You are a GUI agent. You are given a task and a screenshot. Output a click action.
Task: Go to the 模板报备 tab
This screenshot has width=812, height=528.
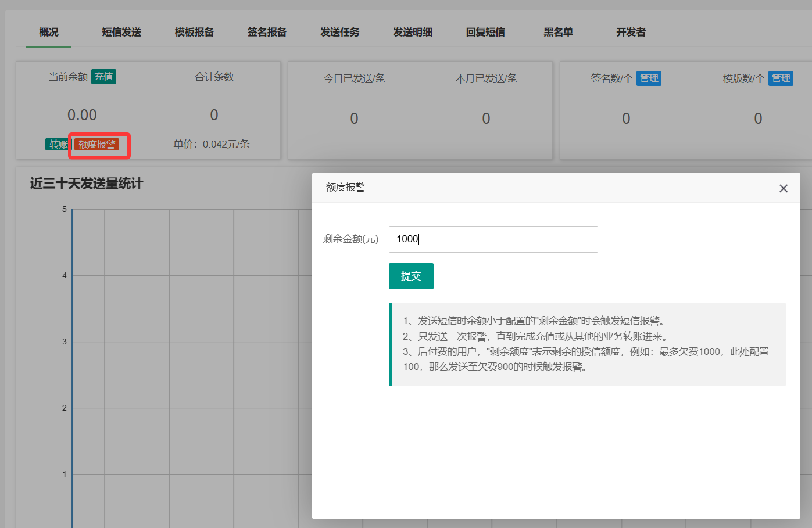pyautogui.click(x=194, y=33)
